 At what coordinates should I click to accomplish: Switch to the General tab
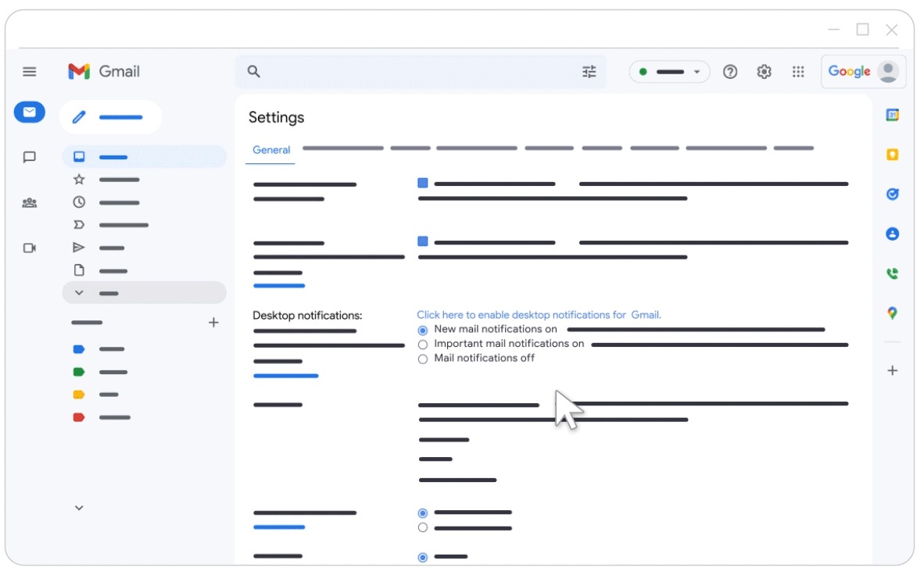pyautogui.click(x=271, y=150)
